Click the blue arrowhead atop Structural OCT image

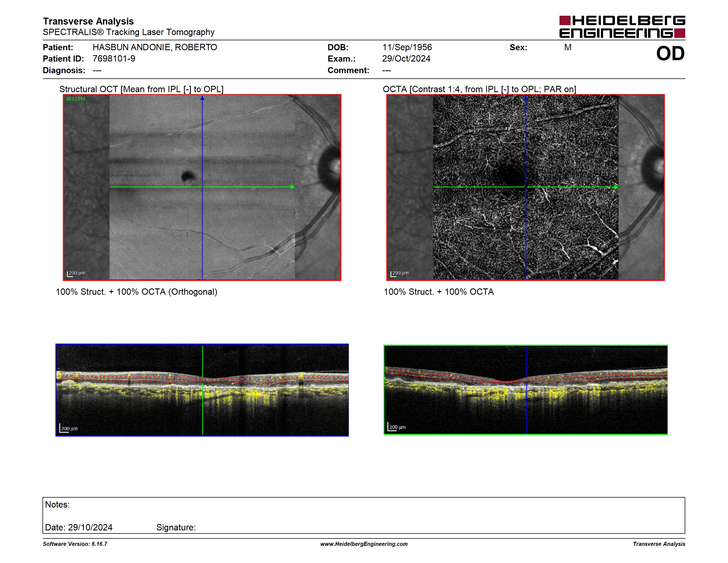click(x=202, y=98)
